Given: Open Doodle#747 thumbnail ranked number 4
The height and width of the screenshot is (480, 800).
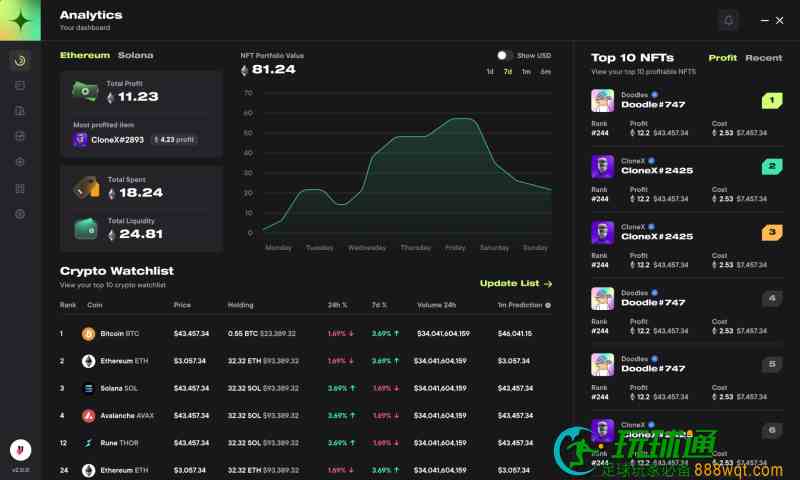Looking at the screenshot, I should pos(603,298).
